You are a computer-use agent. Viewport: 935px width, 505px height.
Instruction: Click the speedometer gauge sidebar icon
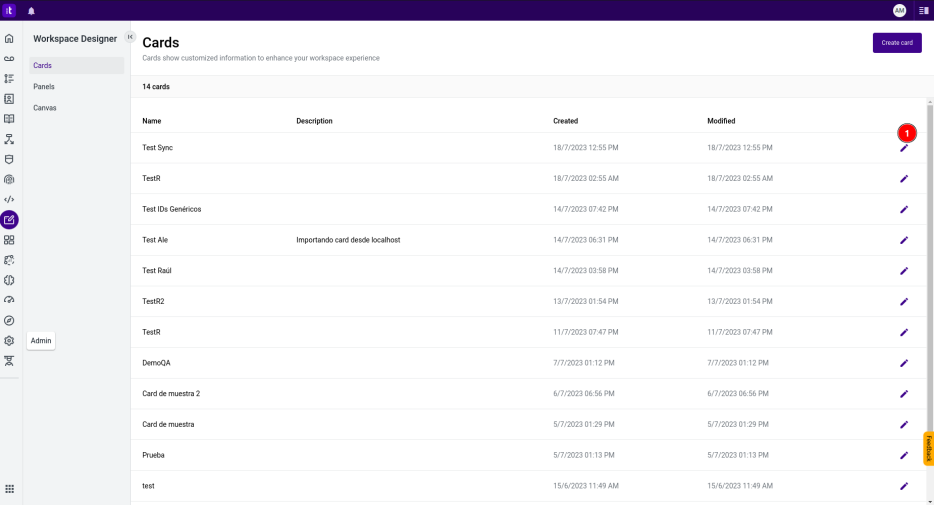click(x=9, y=300)
